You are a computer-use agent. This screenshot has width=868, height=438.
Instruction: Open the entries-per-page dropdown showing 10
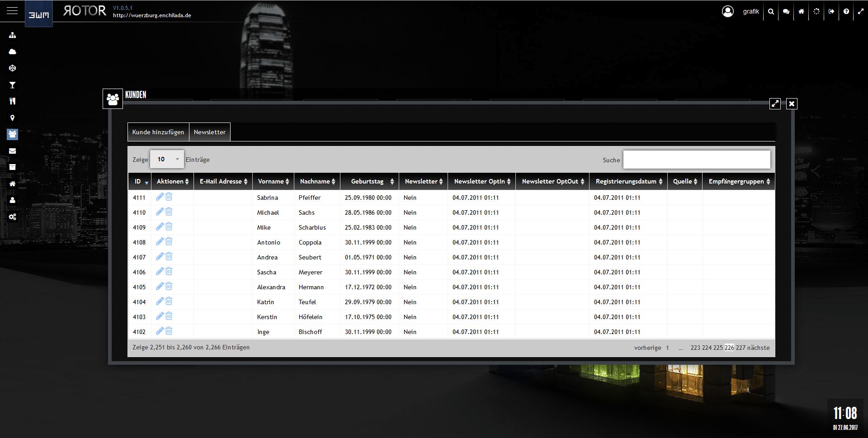pyautogui.click(x=167, y=159)
